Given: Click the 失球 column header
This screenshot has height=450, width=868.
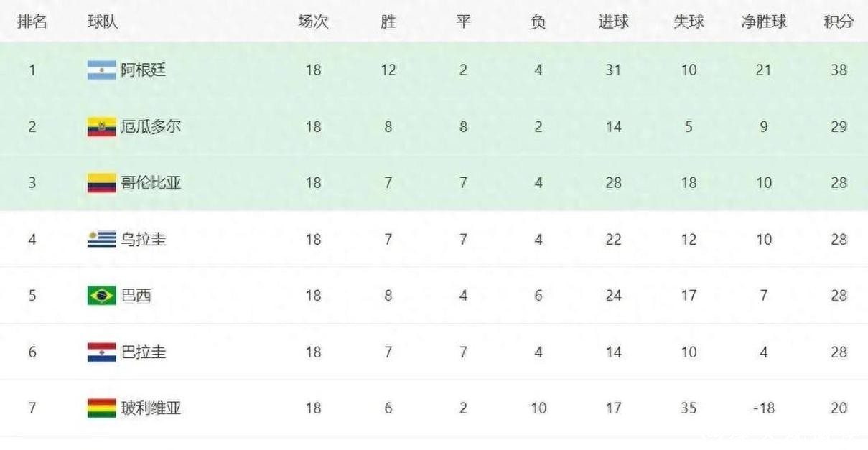Looking at the screenshot, I should click(x=689, y=22).
